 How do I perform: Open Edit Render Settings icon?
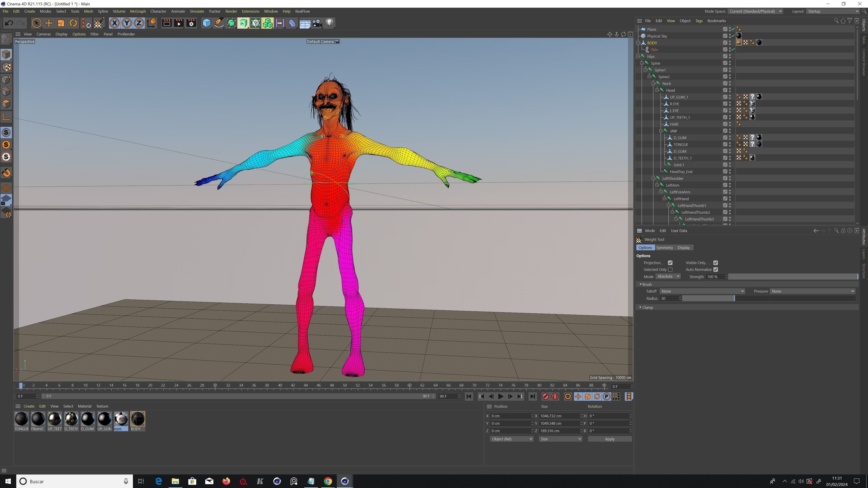click(x=191, y=23)
